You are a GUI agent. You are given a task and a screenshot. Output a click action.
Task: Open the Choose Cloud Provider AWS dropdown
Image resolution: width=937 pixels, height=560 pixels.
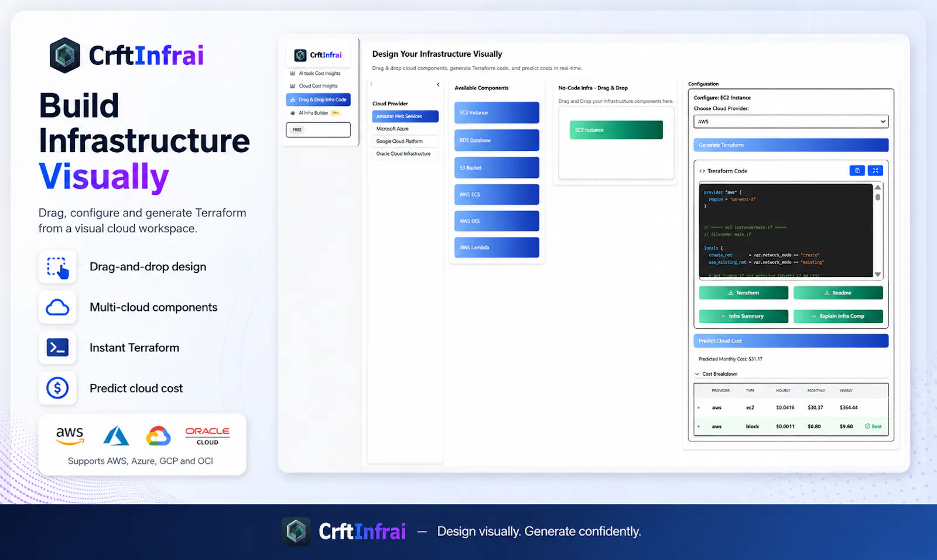pyautogui.click(x=791, y=122)
